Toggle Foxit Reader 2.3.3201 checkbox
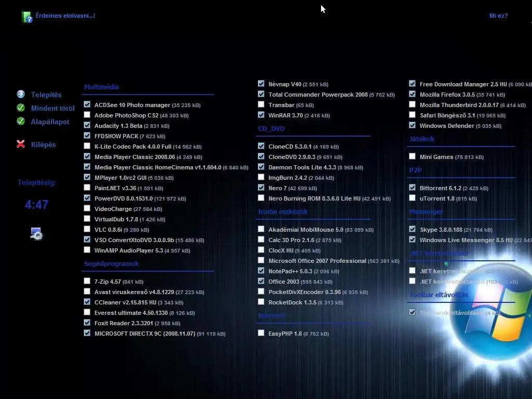The width and height of the screenshot is (532, 399). [x=87, y=323]
